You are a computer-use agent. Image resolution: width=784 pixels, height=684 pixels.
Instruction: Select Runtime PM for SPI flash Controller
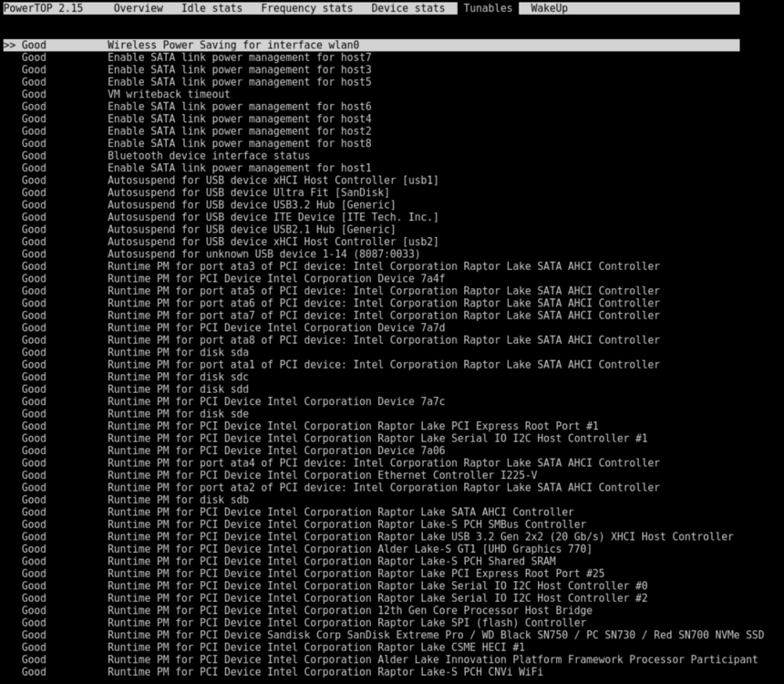(x=304, y=623)
